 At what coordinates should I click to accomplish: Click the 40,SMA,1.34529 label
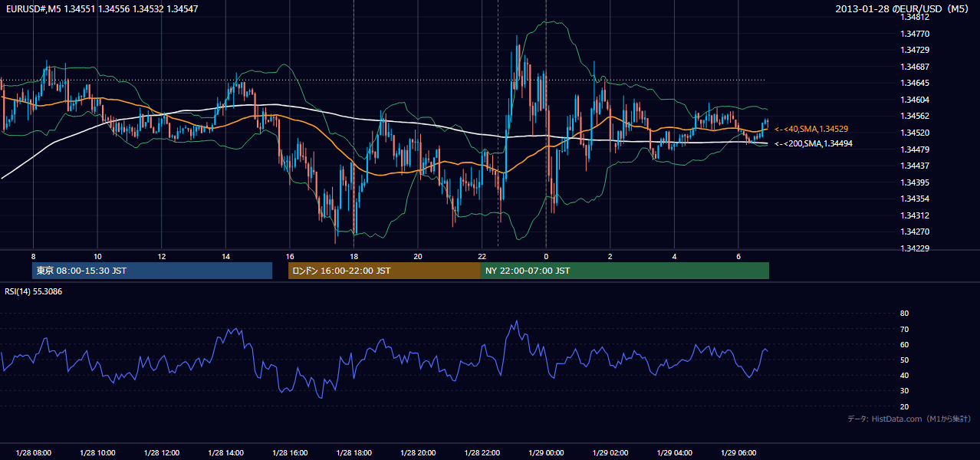click(x=811, y=129)
